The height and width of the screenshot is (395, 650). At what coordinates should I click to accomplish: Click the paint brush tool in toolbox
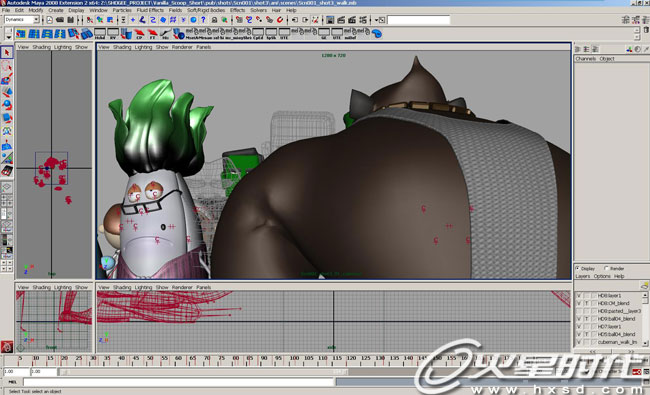7,79
